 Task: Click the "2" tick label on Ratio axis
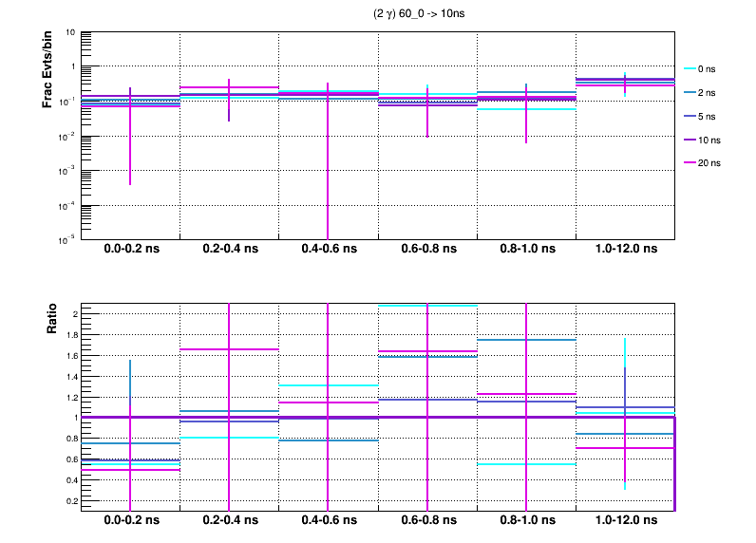pyautogui.click(x=73, y=314)
